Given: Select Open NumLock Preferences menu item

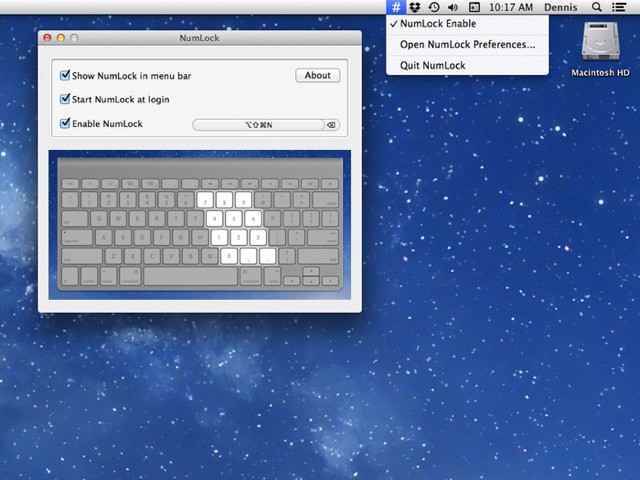Looking at the screenshot, I should pos(467,45).
